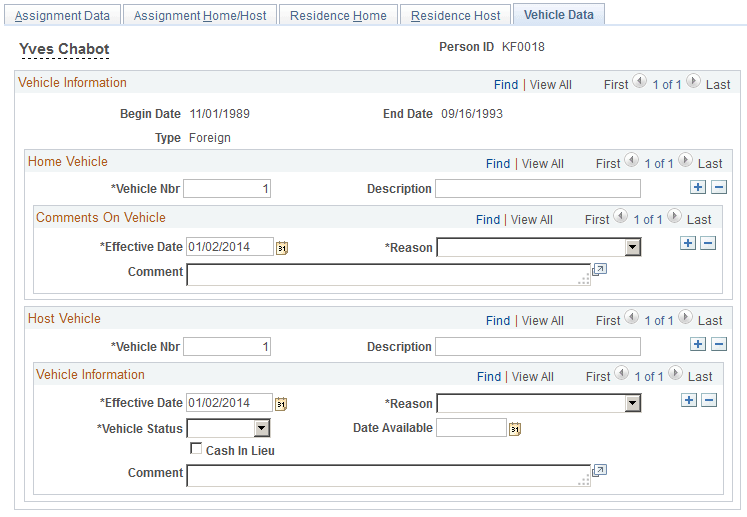
Task: Delete the Host Vehicle row
Action: point(719,344)
